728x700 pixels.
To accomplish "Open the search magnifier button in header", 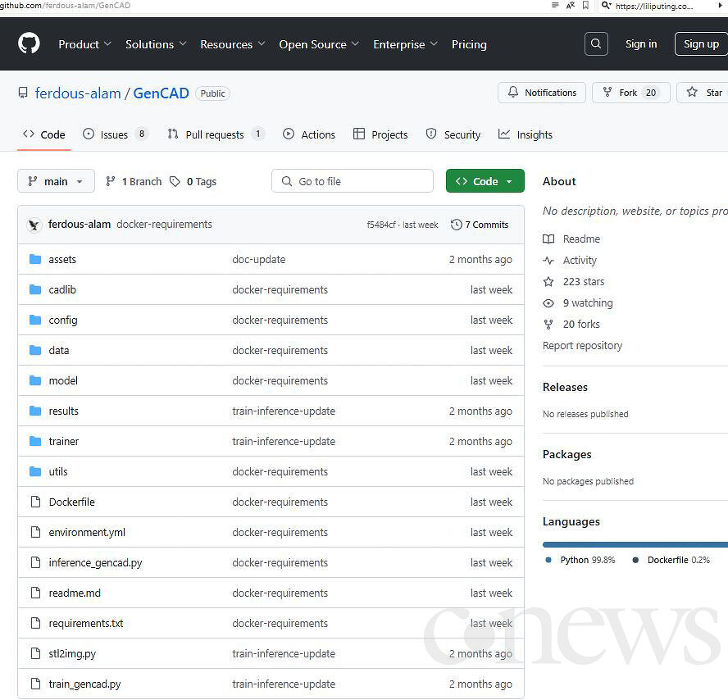I will coord(596,44).
